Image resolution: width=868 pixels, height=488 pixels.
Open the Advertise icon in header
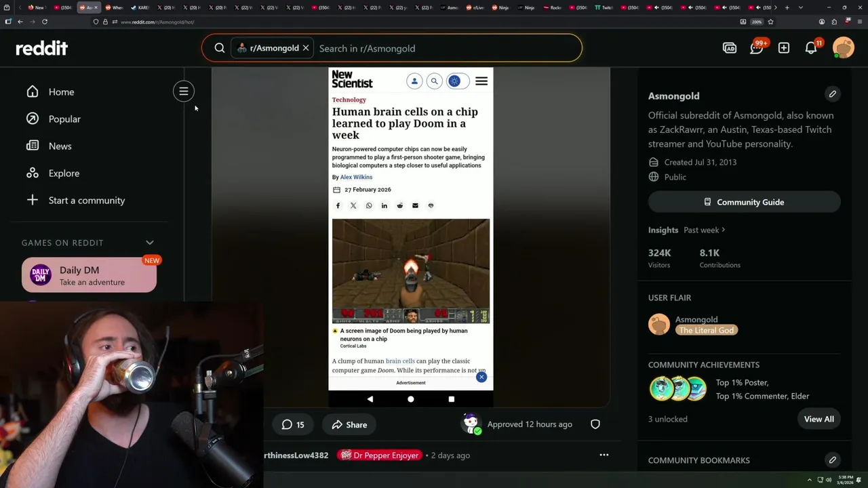point(730,48)
